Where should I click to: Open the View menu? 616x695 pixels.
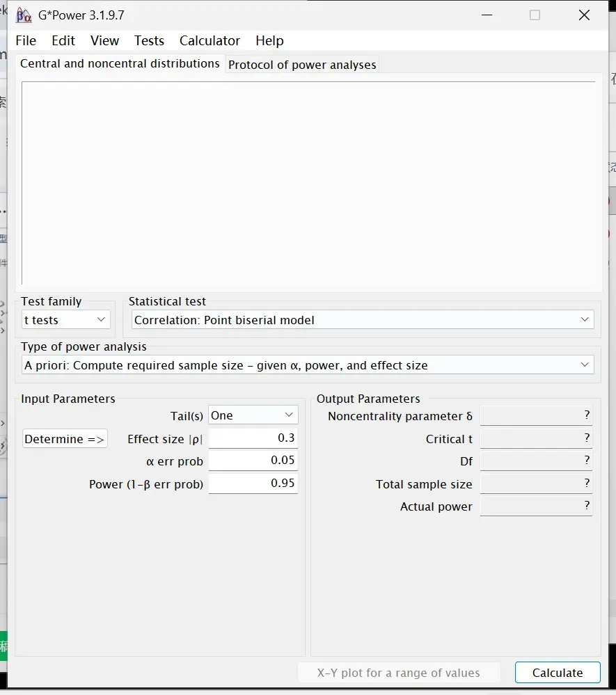pyautogui.click(x=104, y=41)
